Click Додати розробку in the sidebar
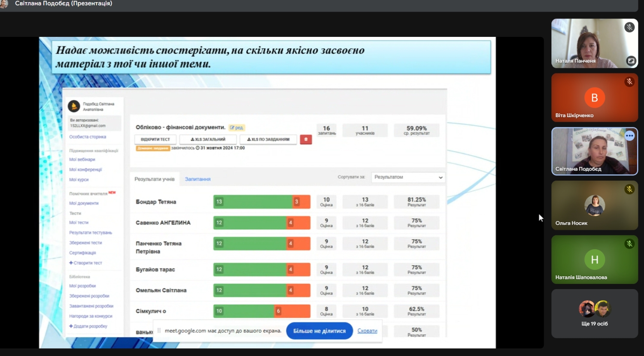Screen dimensions: 644x356 [x=88, y=326]
